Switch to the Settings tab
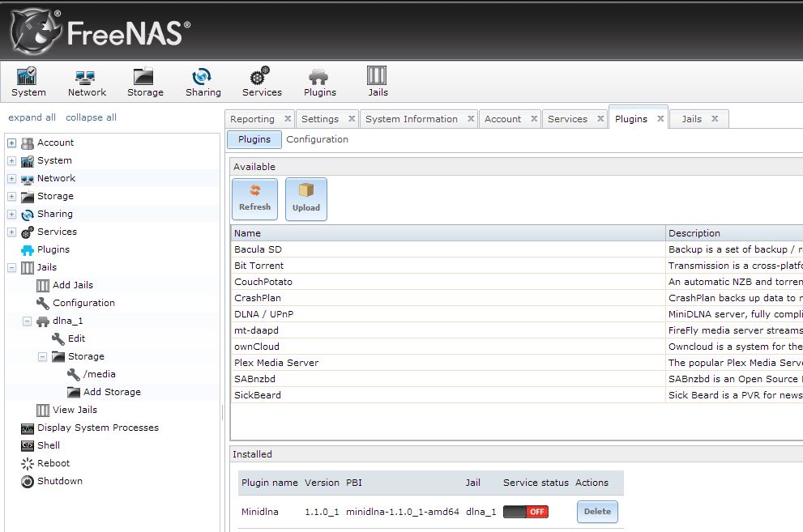The image size is (803, 532). [x=320, y=119]
